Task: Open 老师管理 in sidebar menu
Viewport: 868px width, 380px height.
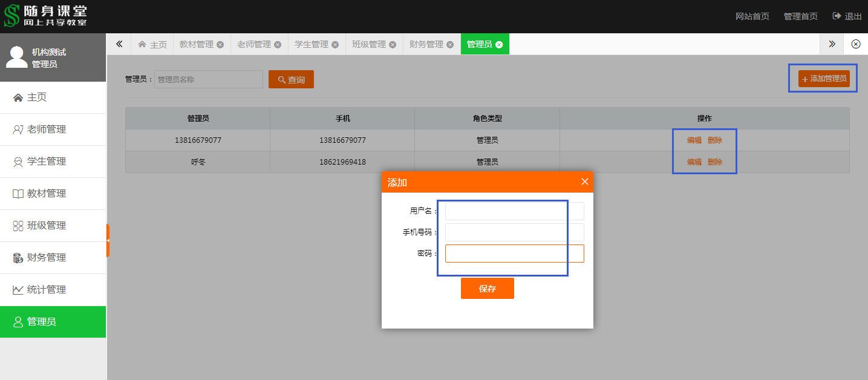Action: click(x=53, y=129)
